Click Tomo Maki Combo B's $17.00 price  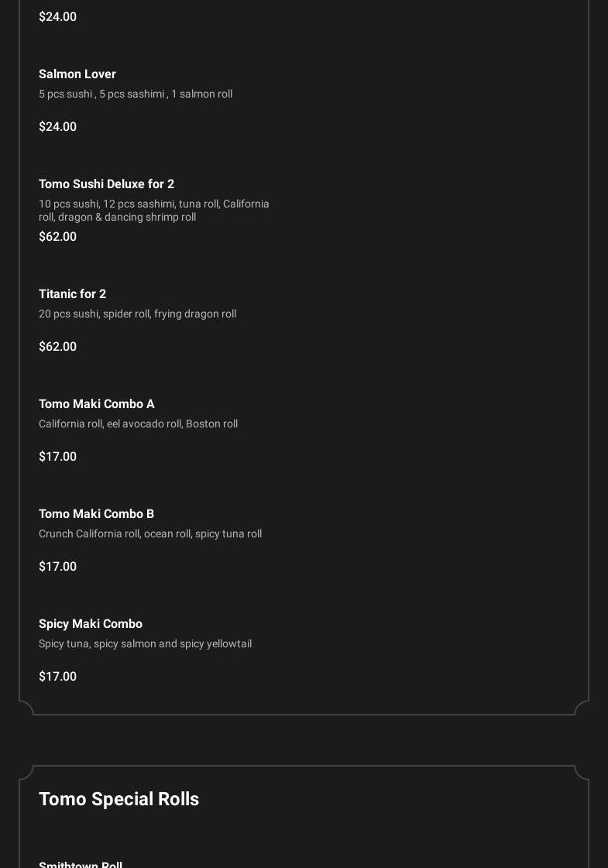[x=58, y=567]
